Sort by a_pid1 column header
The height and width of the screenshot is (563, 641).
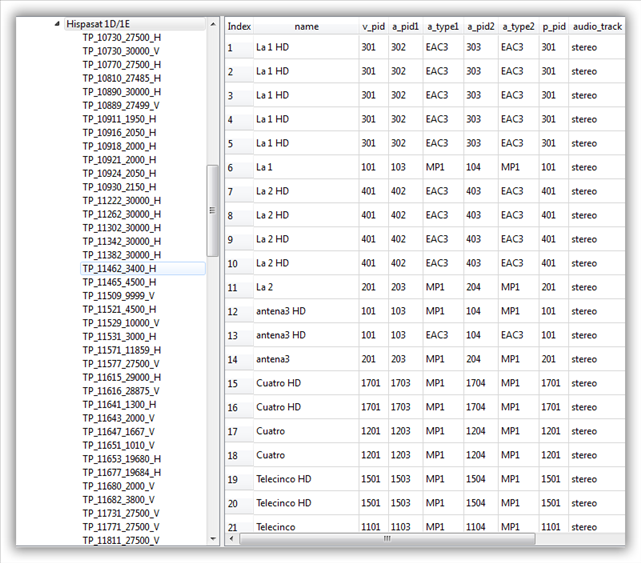click(405, 27)
